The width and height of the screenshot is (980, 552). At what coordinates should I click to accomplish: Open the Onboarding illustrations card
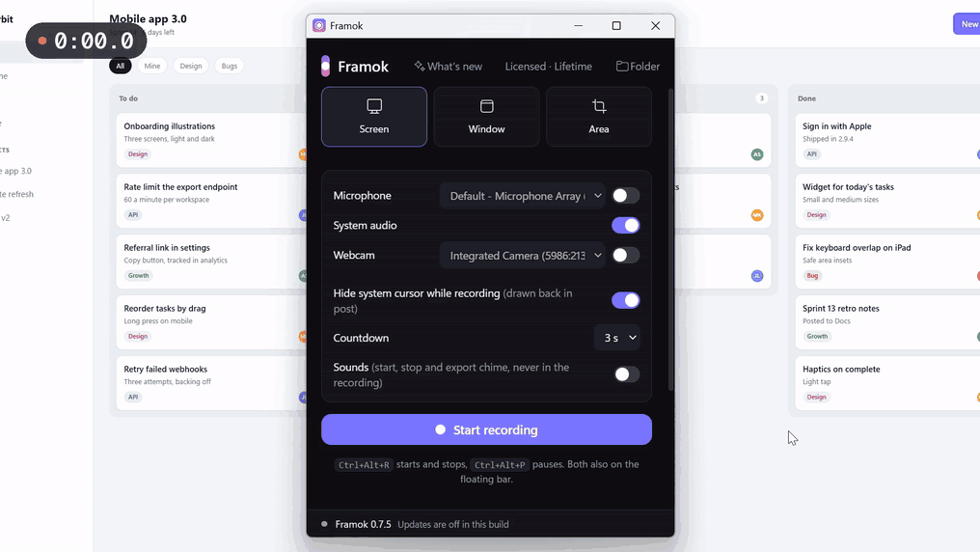coord(211,140)
